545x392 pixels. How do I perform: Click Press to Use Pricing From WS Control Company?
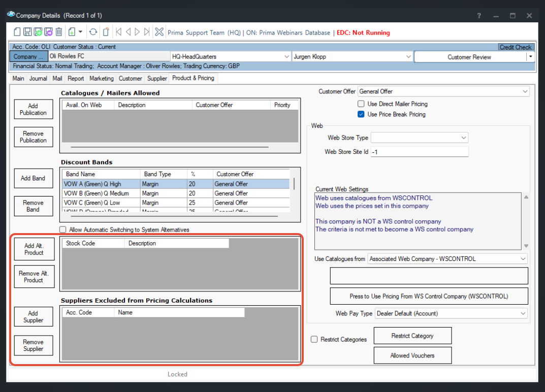coord(429,296)
